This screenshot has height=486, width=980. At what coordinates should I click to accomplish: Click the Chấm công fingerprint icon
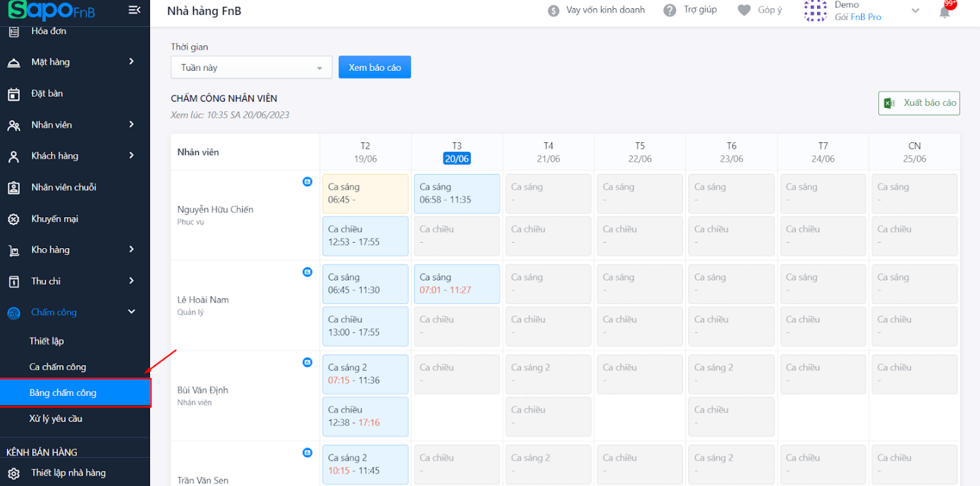click(x=14, y=313)
